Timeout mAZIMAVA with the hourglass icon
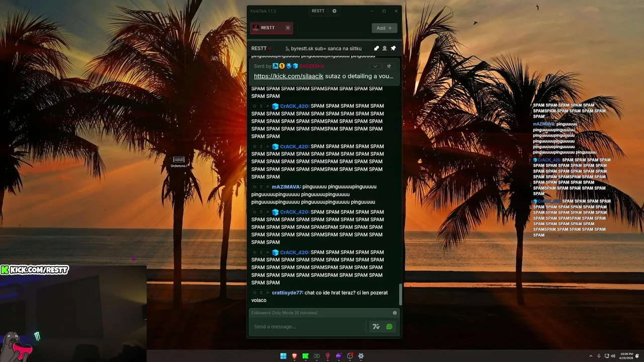The width and height of the screenshot is (644, 362). (261, 187)
